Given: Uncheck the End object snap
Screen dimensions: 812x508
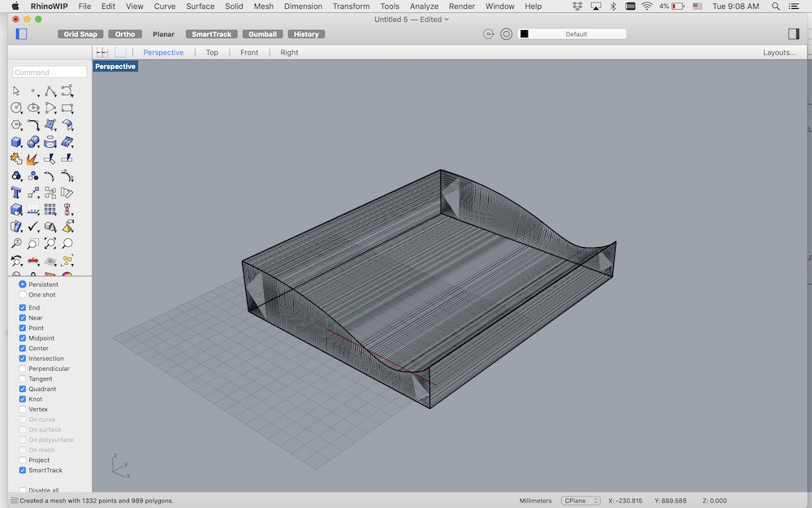Looking at the screenshot, I should [22, 307].
